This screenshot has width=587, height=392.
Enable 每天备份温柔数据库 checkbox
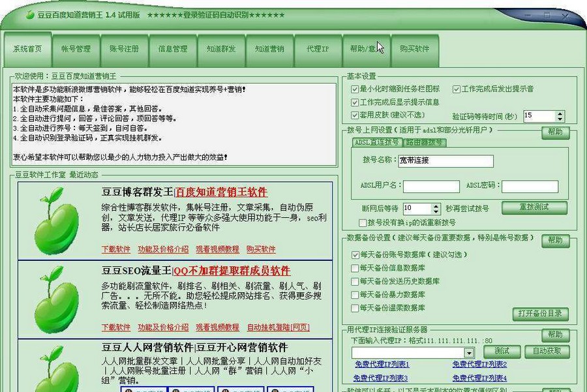(x=355, y=308)
